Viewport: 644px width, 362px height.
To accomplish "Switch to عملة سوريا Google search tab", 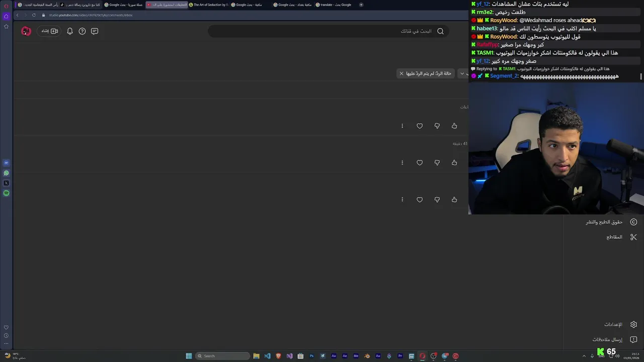I will click(x=124, y=5).
